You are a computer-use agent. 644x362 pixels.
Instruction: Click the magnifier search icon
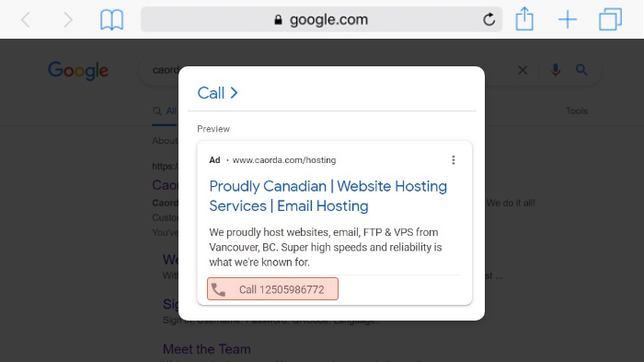tap(581, 70)
